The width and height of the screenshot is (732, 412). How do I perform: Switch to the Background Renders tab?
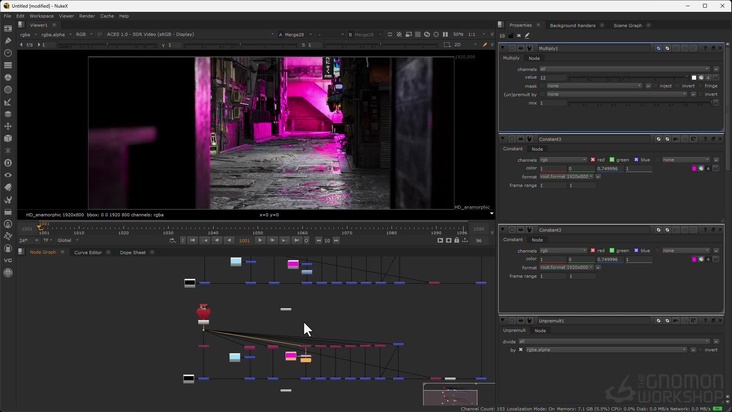click(572, 25)
